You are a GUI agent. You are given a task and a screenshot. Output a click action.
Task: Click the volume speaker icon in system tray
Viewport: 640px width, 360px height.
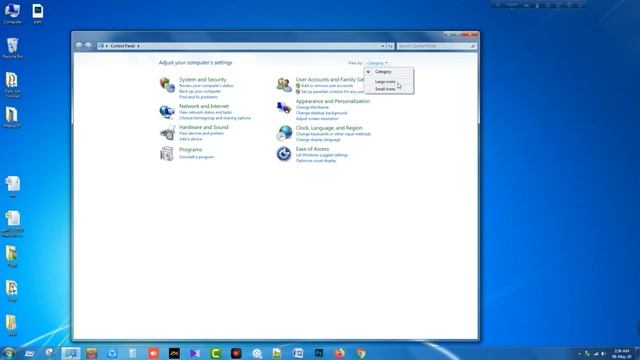point(603,354)
